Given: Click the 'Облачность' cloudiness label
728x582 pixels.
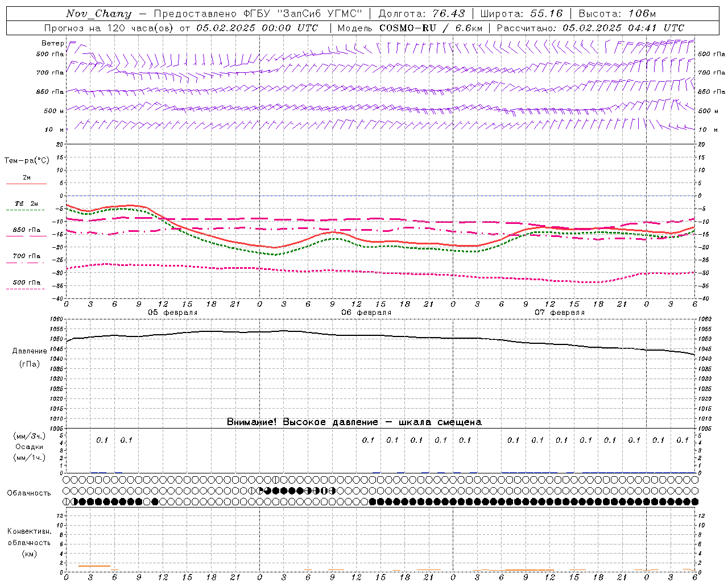Looking at the screenshot, I should [x=29, y=493].
